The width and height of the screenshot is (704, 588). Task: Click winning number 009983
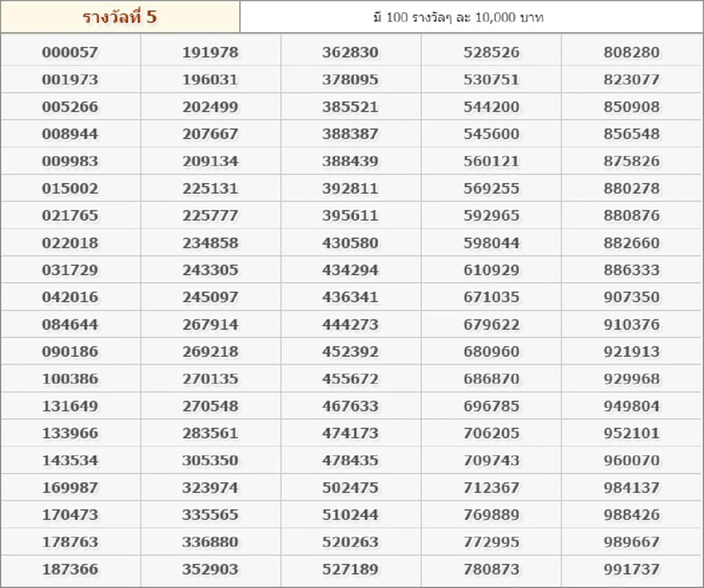click(x=70, y=161)
